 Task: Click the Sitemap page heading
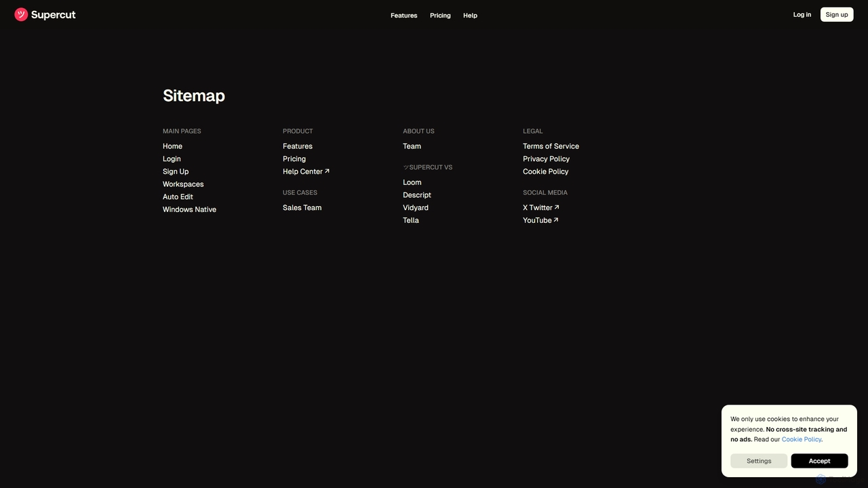(194, 96)
